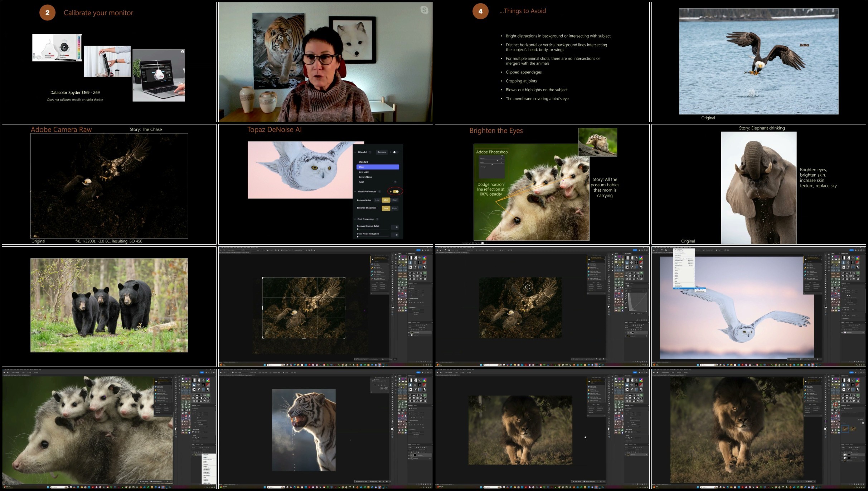The height and width of the screenshot is (491, 868).
Task: Click Share in the tiger Photoshop frame
Action: [x=418, y=373]
